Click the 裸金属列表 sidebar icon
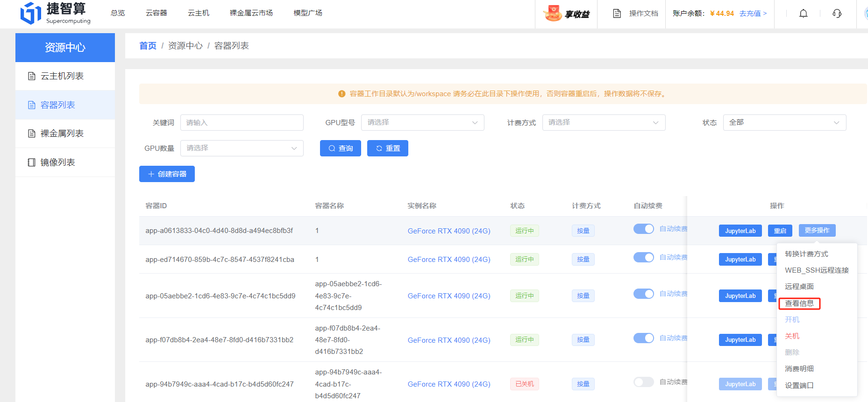Screen dimensions: 868x402 coord(32,134)
